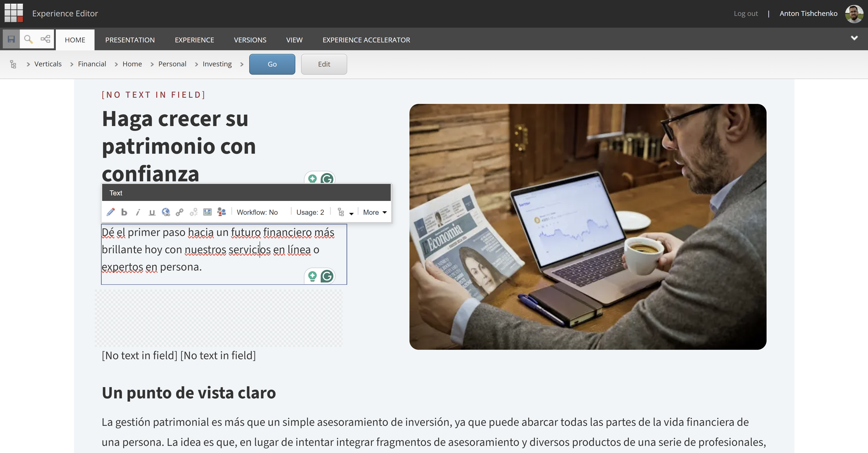Click the man with newspaper image

click(587, 227)
